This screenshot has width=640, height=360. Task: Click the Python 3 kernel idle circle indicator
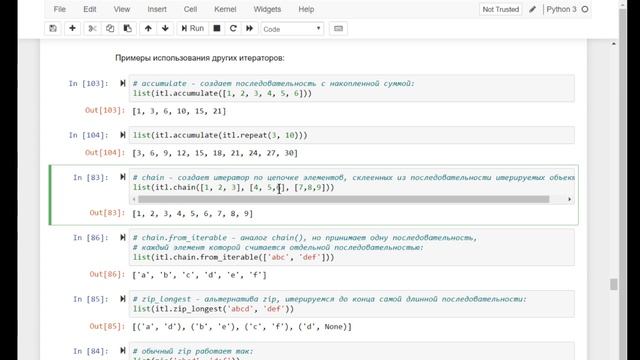(585, 9)
